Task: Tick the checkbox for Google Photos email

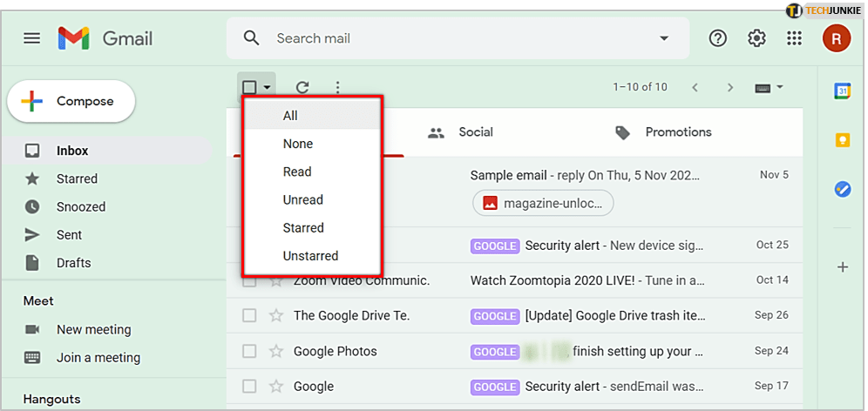Action: pos(250,352)
